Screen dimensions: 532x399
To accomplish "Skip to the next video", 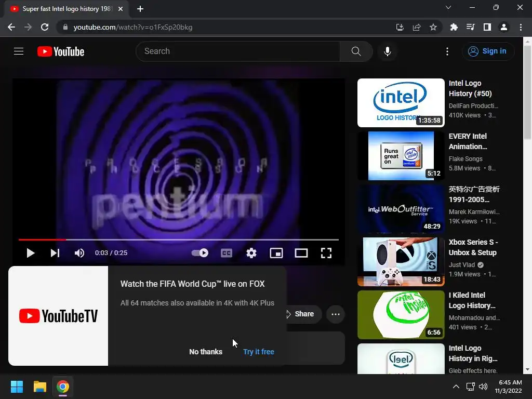I will (55, 253).
